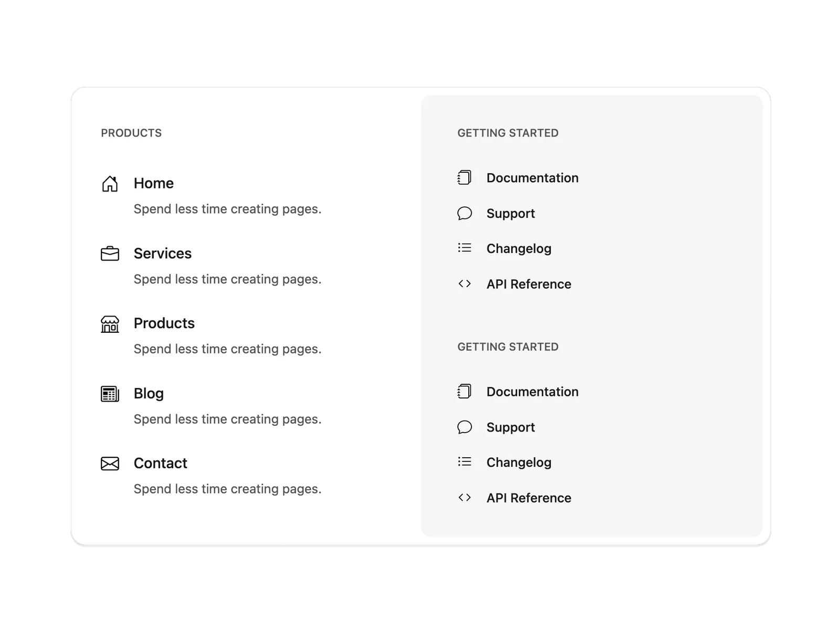Open the second API Reference link

coord(529,498)
